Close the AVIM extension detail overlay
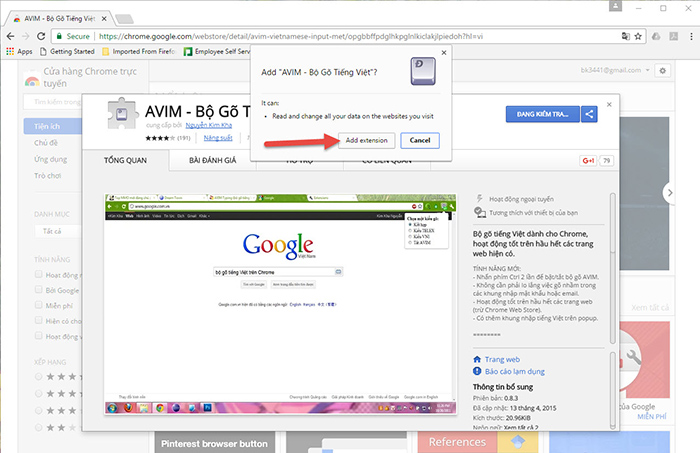The height and width of the screenshot is (453, 700). click(609, 104)
